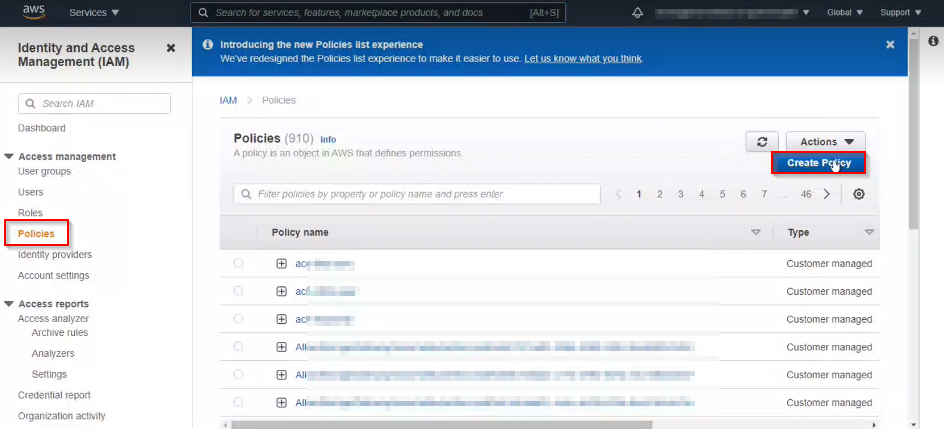Open the account name dropdown

pyautogui.click(x=732, y=12)
